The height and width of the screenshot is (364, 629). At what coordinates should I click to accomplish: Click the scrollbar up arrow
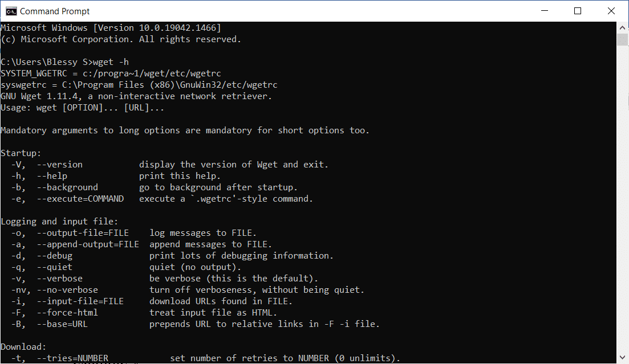coord(622,28)
